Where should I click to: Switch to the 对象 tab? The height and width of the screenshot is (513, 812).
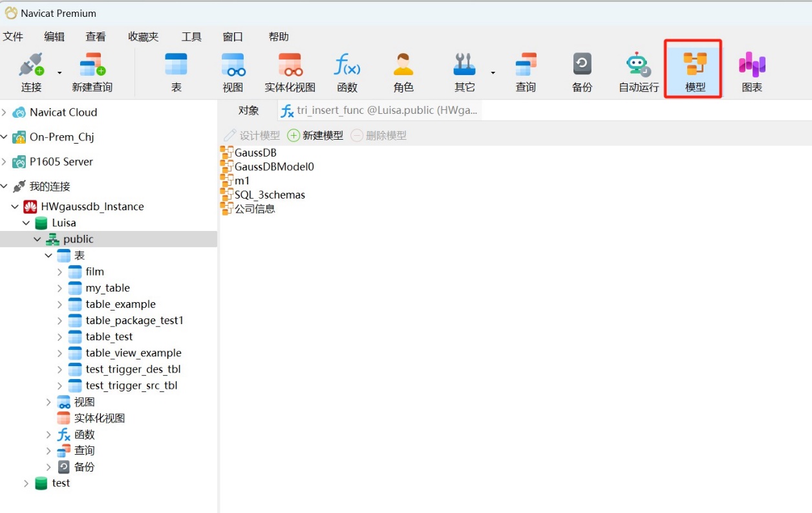tap(248, 111)
